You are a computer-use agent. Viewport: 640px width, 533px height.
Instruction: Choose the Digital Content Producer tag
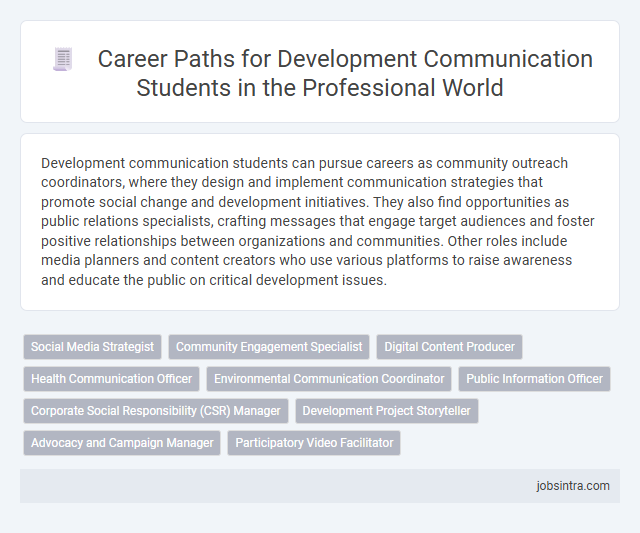pyautogui.click(x=449, y=347)
